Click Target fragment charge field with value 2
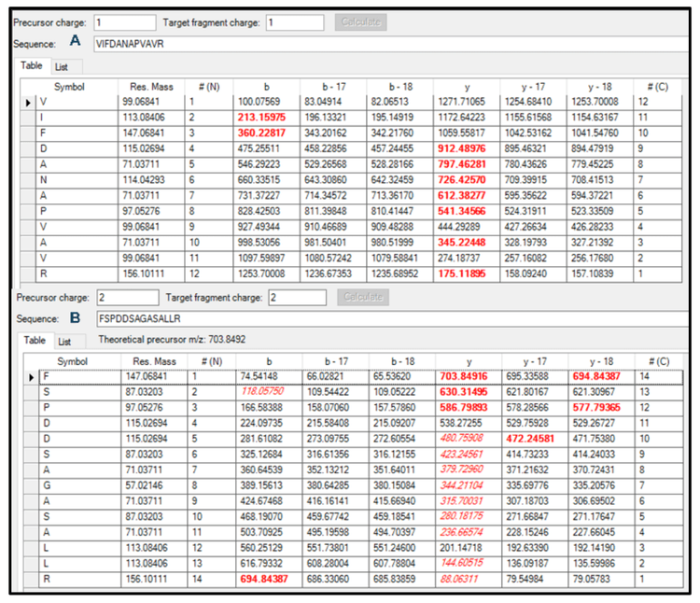 click(x=297, y=297)
